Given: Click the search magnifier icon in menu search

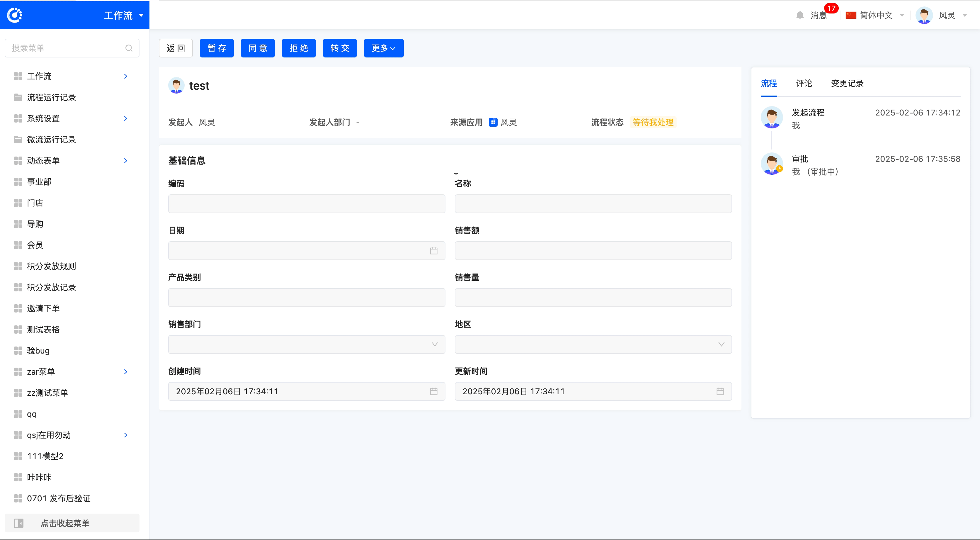Looking at the screenshot, I should coord(129,48).
